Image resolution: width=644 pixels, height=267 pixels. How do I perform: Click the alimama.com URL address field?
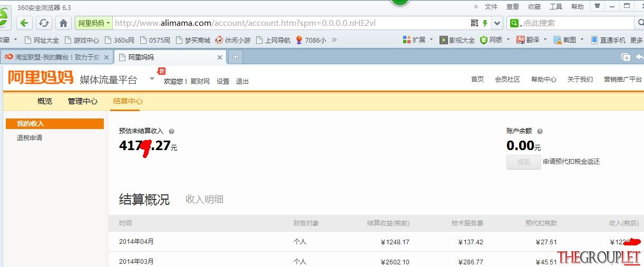291,23
